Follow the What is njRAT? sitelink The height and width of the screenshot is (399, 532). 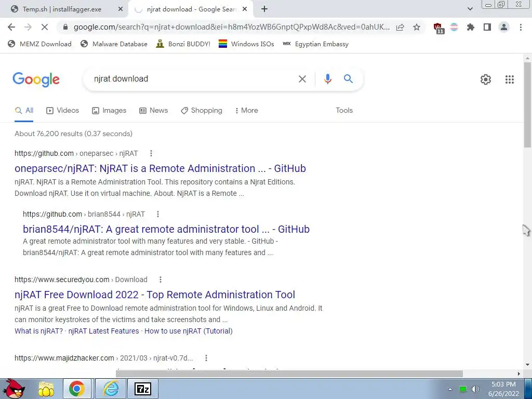click(x=38, y=331)
